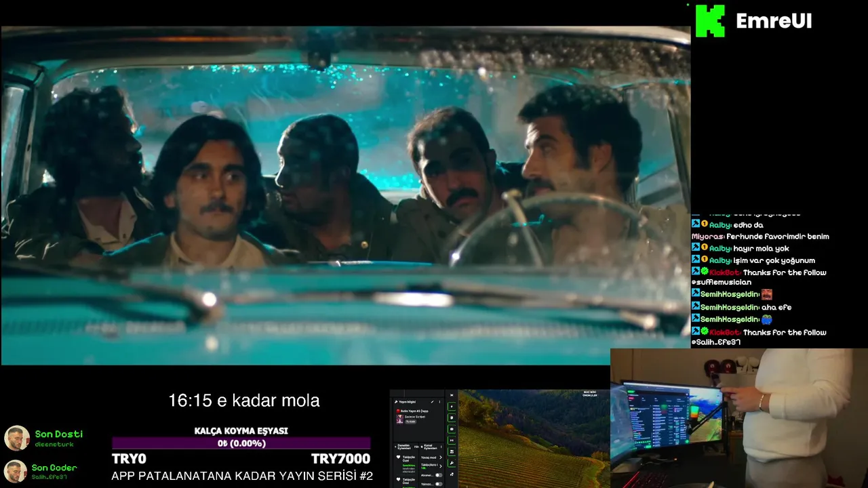Click the webcam feed showing the desk

(x=739, y=418)
